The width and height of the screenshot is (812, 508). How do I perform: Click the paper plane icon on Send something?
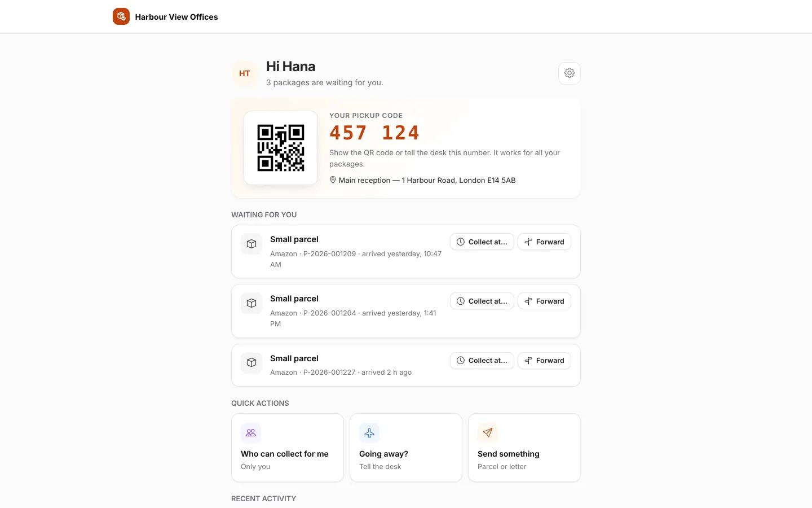[x=488, y=433]
